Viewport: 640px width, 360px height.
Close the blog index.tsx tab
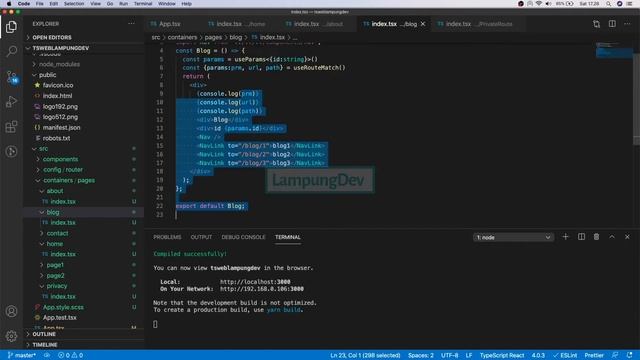[423, 24]
